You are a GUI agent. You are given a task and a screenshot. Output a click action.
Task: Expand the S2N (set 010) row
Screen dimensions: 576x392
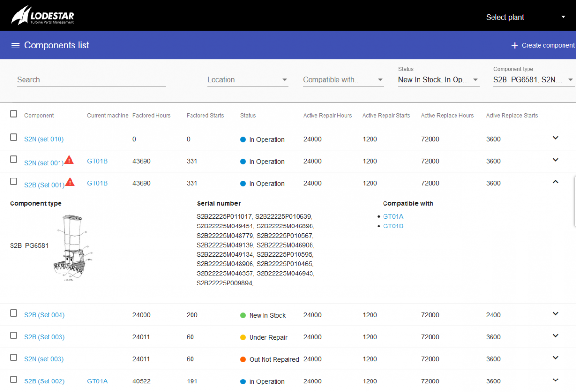(556, 138)
